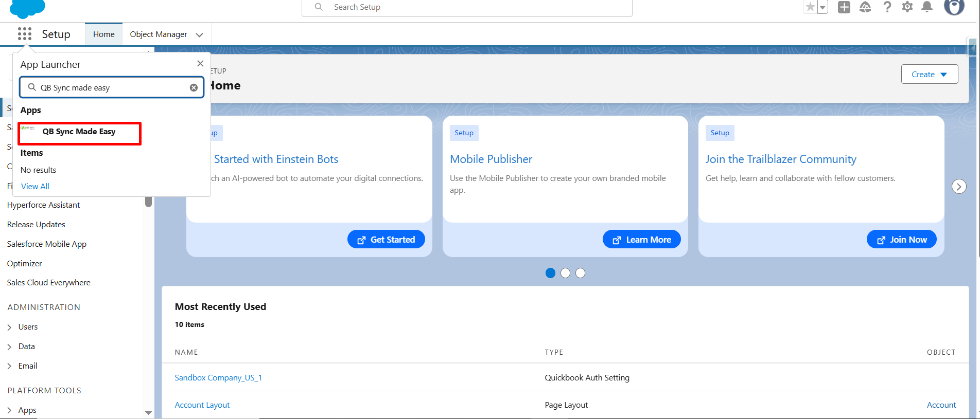The image size is (980, 419).
Task: Switch to the Home tab
Action: [104, 34]
